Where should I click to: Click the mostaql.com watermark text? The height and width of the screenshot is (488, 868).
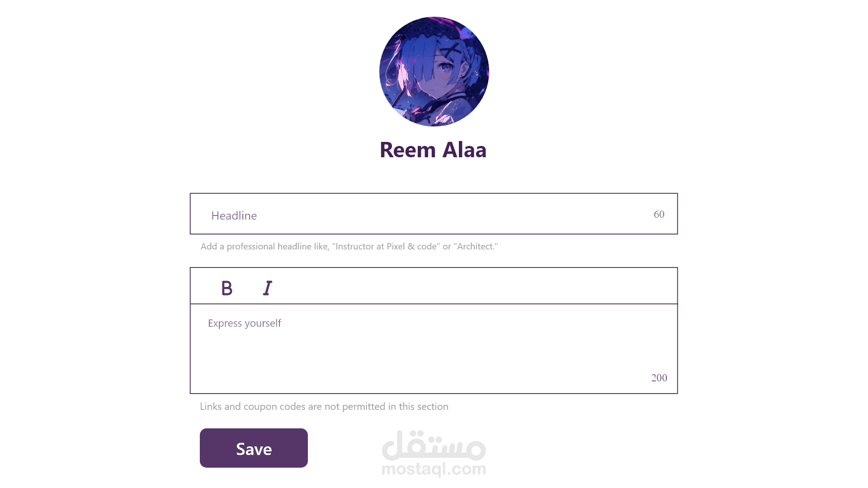[434, 469]
